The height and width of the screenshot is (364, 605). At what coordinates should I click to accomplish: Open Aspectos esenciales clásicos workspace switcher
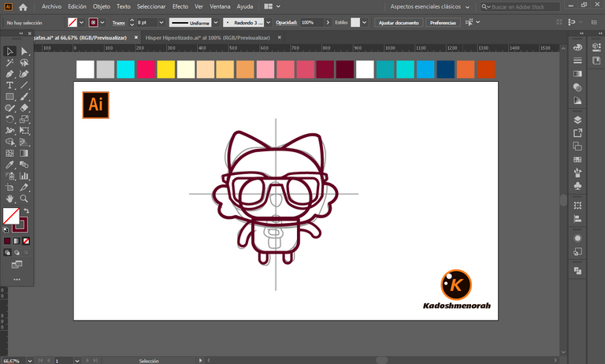[429, 7]
